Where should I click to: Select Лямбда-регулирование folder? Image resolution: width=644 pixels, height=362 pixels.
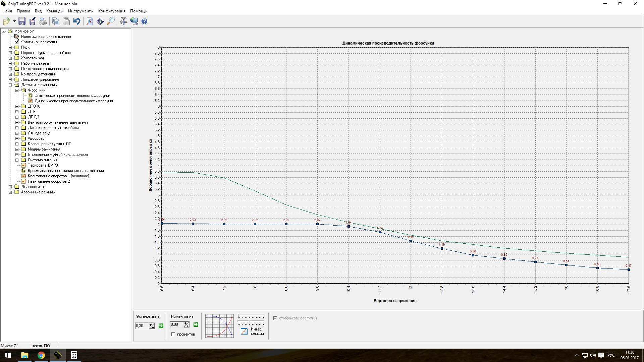[40, 79]
